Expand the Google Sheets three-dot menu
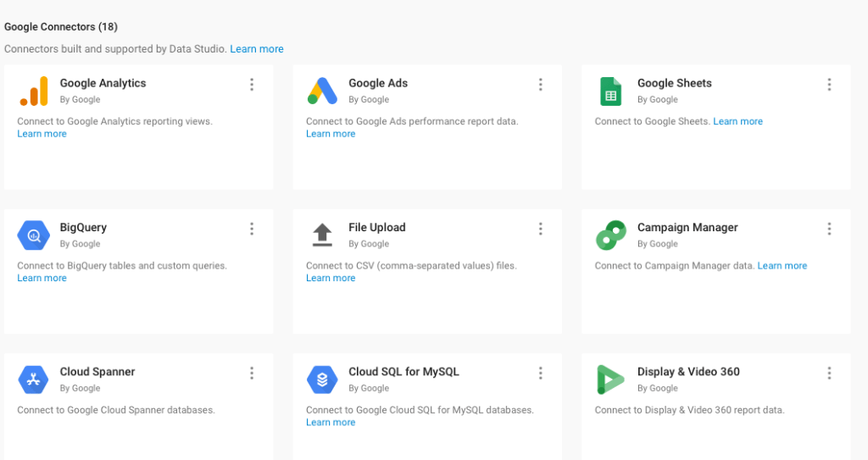Screen dimensions: 868x460 (829, 85)
